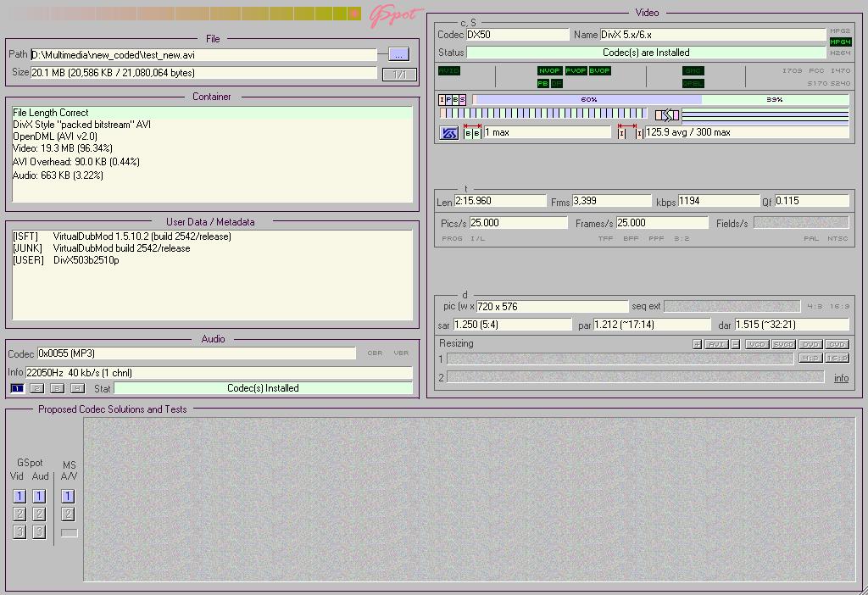Click the Size value 20.1 MB field
The image size is (868, 595).
[203, 73]
